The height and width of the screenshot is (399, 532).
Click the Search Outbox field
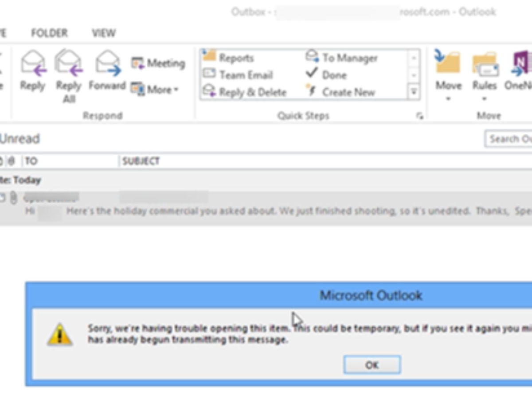(x=508, y=139)
